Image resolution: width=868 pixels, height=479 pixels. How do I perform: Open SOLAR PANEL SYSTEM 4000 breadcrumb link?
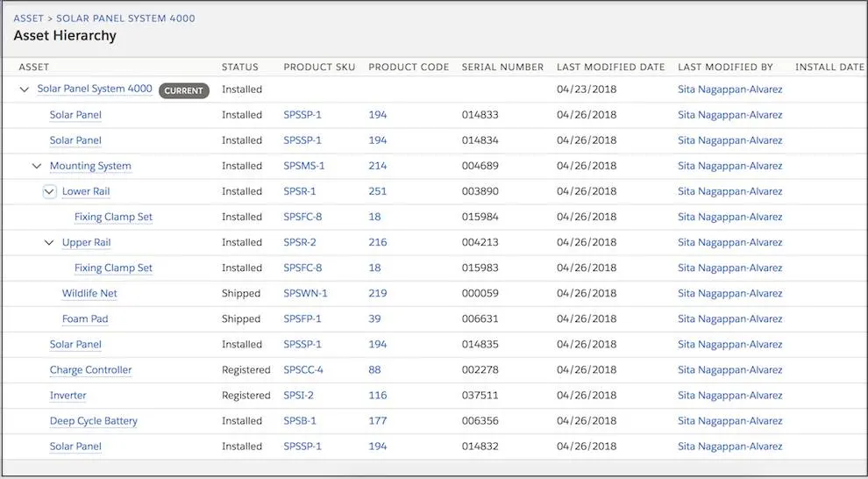pyautogui.click(x=125, y=18)
